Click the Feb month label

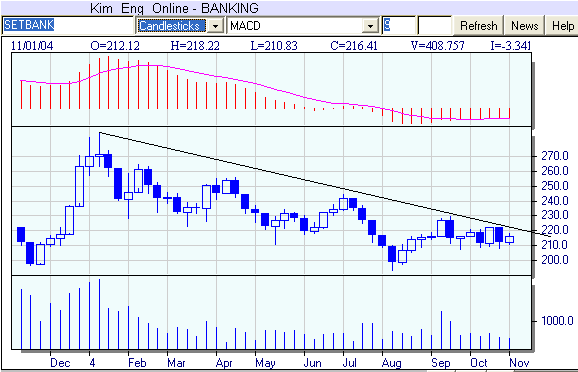[137, 363]
